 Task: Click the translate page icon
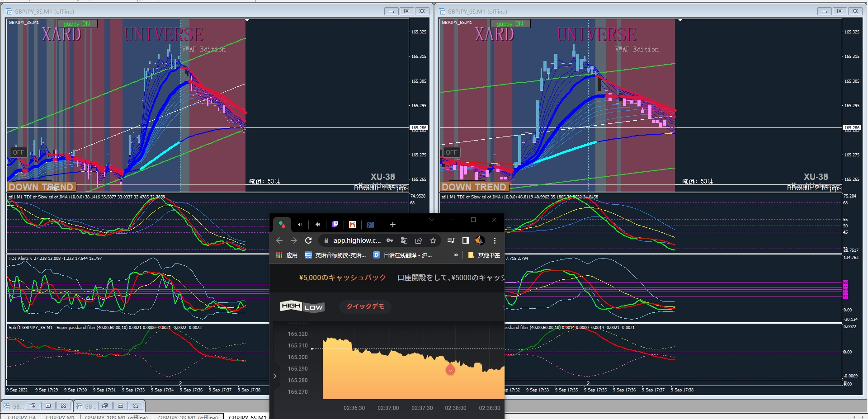tap(404, 240)
